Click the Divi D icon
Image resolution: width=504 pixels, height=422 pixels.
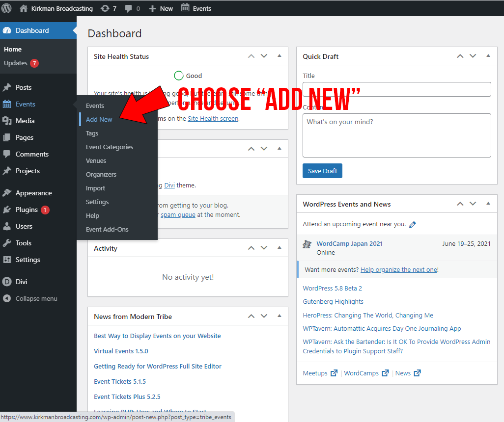click(7, 282)
